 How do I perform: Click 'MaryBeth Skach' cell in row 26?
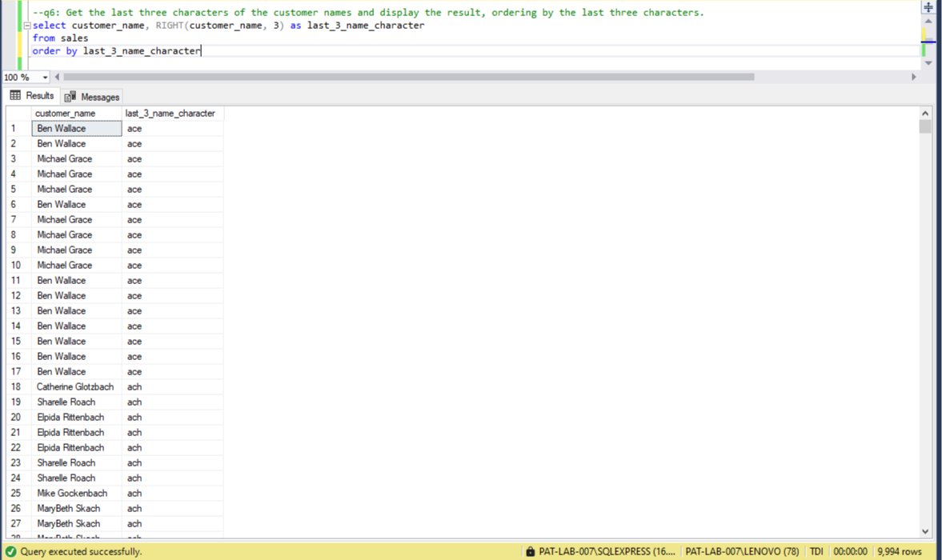[76, 508]
